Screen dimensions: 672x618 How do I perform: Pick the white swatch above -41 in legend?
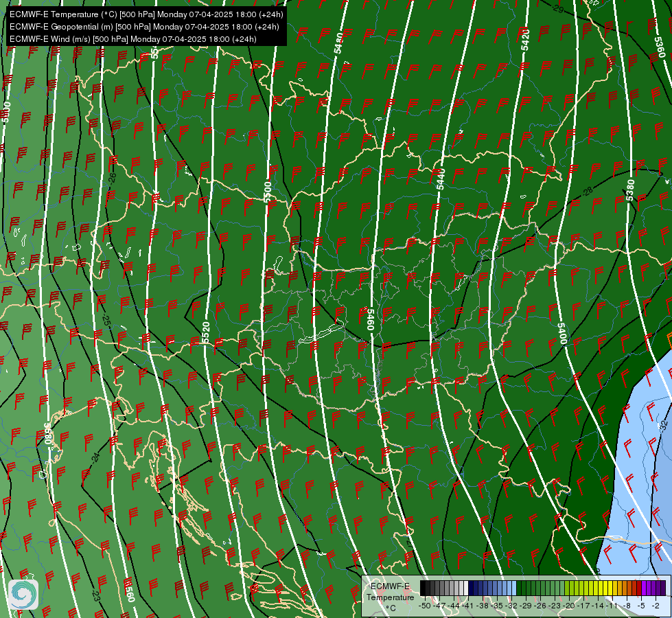pos(466,588)
